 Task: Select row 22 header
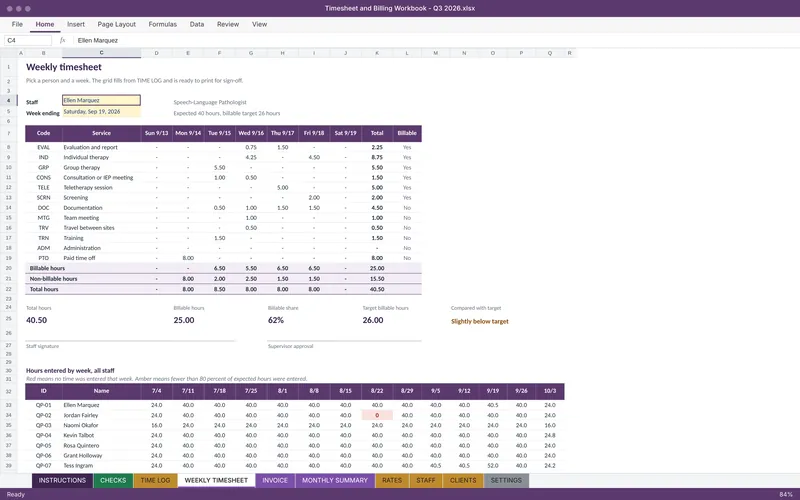(9, 289)
